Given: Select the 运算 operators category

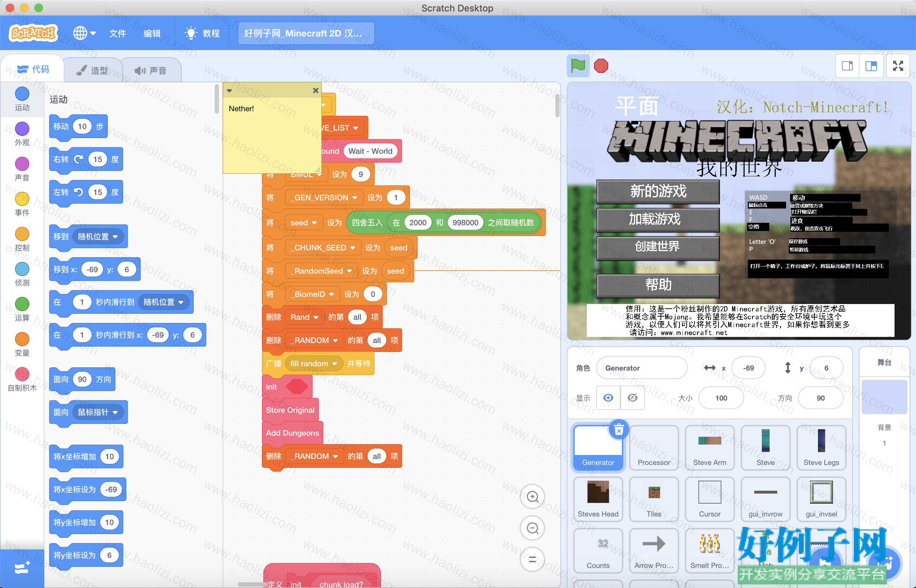Looking at the screenshot, I should click(22, 310).
